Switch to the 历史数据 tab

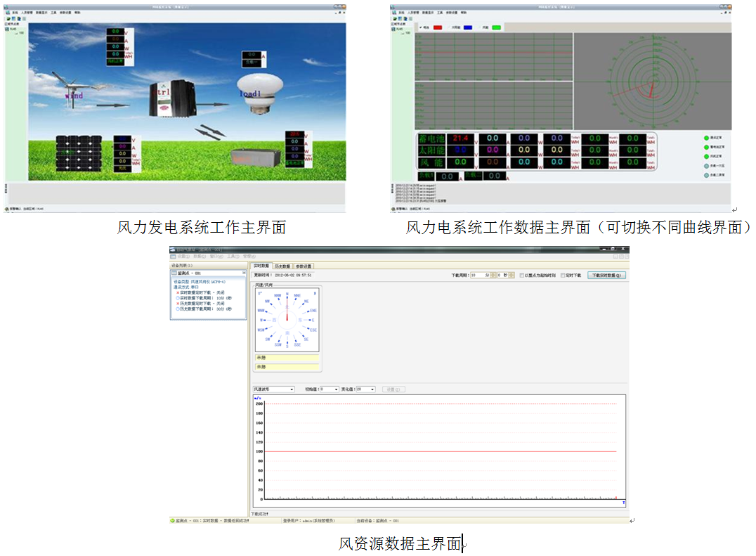pyautogui.click(x=282, y=266)
